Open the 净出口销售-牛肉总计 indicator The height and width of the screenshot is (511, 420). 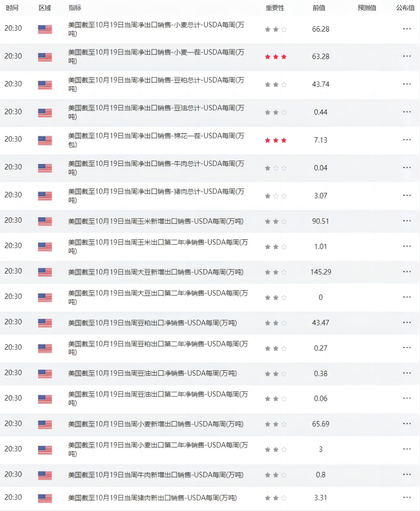point(156,168)
